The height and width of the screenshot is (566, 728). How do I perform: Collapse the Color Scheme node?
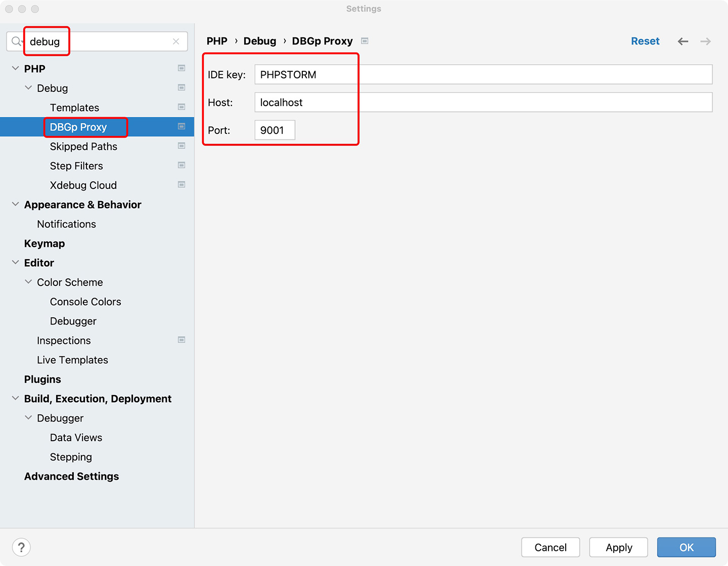(28, 282)
